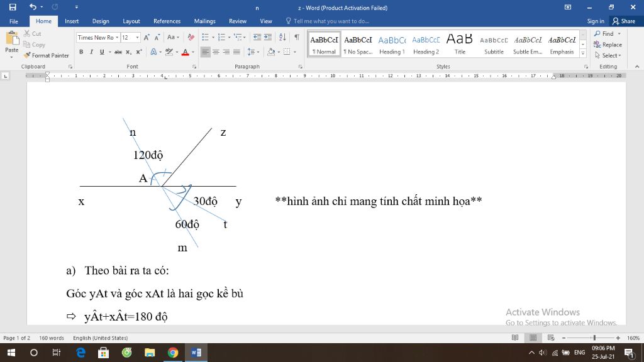
Task: Apply the Title style
Action: [460, 45]
